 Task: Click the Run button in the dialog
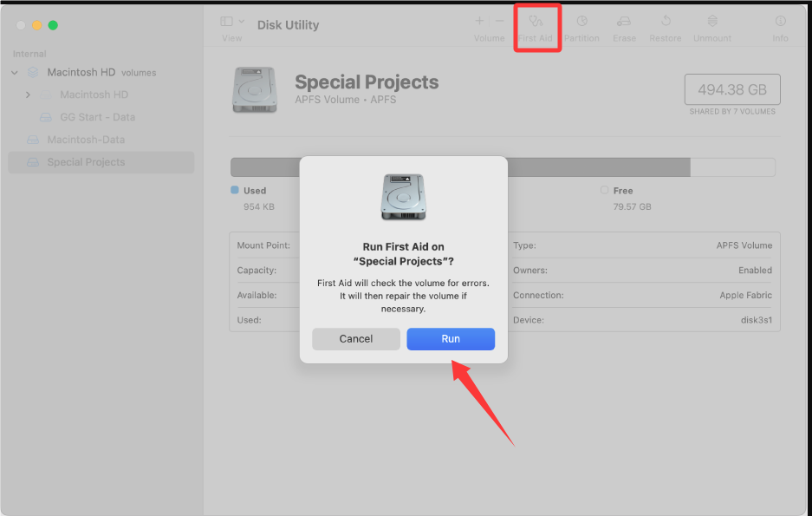pyautogui.click(x=451, y=339)
